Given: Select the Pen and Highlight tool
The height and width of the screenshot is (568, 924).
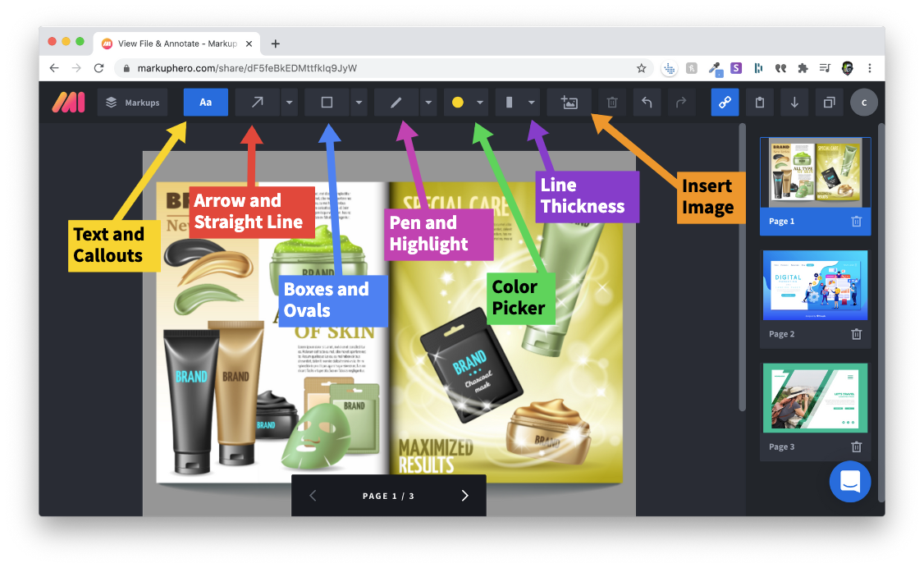Looking at the screenshot, I should (x=396, y=102).
